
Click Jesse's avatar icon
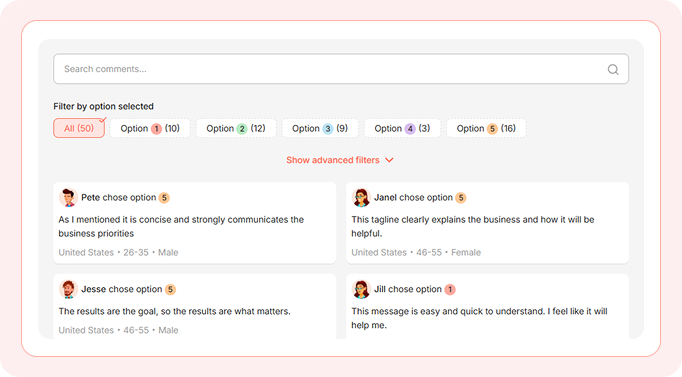tap(68, 289)
